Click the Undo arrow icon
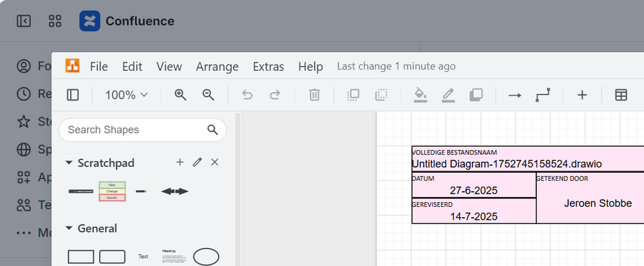 (247, 95)
